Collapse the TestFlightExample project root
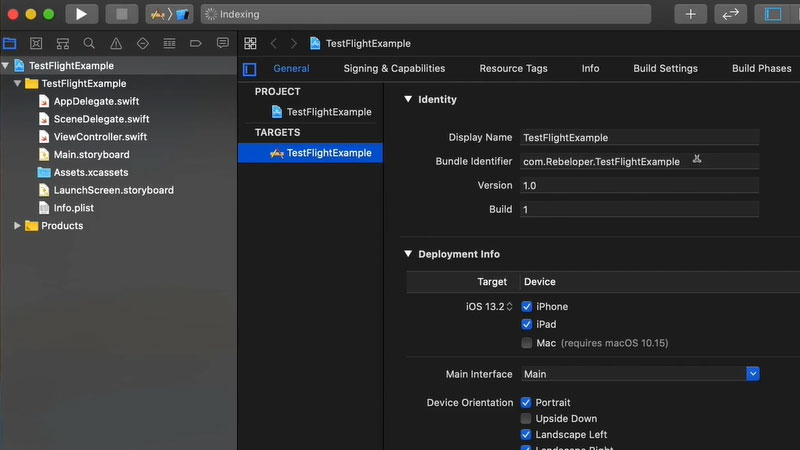 (6, 65)
